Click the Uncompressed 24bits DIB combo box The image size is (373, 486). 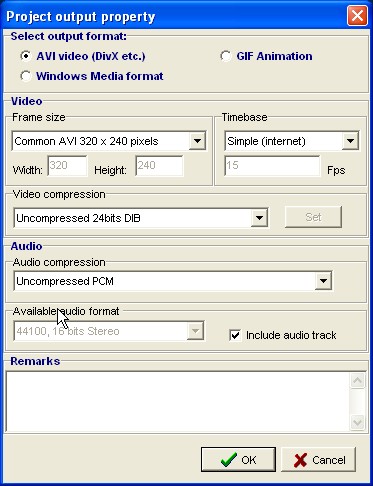click(141, 218)
